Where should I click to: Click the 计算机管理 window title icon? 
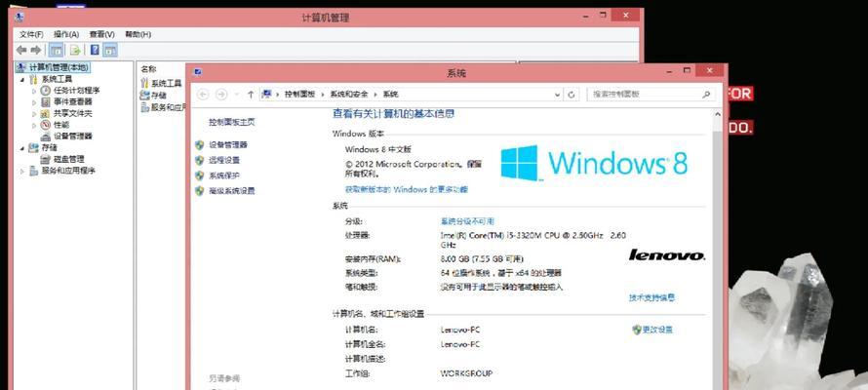pos(20,17)
